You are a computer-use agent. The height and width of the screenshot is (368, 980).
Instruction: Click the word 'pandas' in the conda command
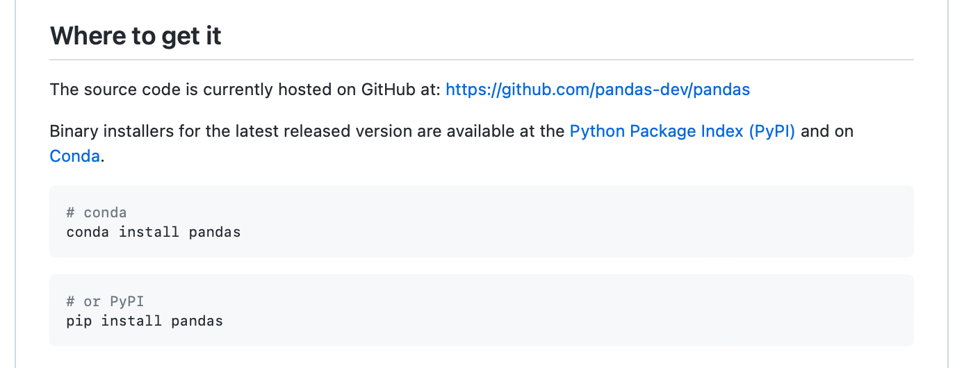tap(215, 232)
